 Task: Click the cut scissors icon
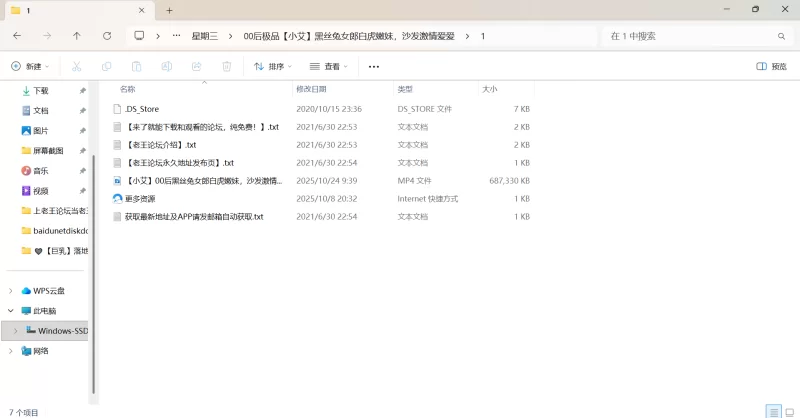(x=77, y=66)
